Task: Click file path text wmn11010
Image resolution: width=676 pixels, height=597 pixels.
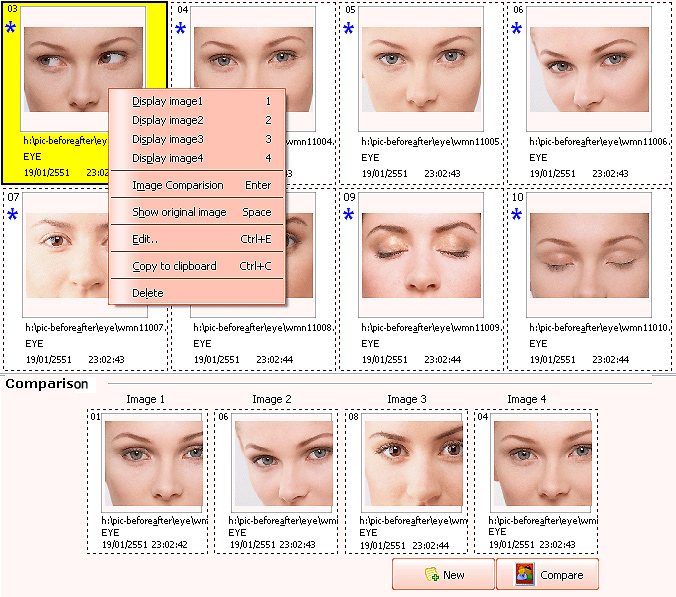Action: (598, 328)
